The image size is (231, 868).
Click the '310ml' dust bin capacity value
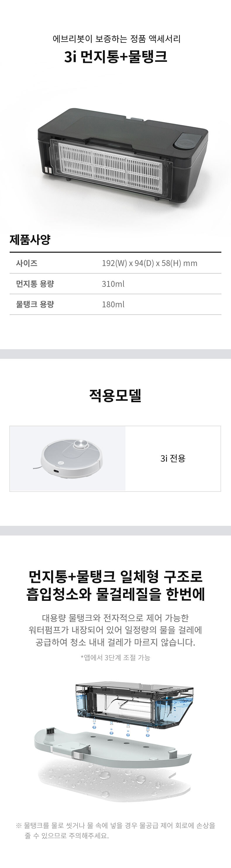coord(113,284)
